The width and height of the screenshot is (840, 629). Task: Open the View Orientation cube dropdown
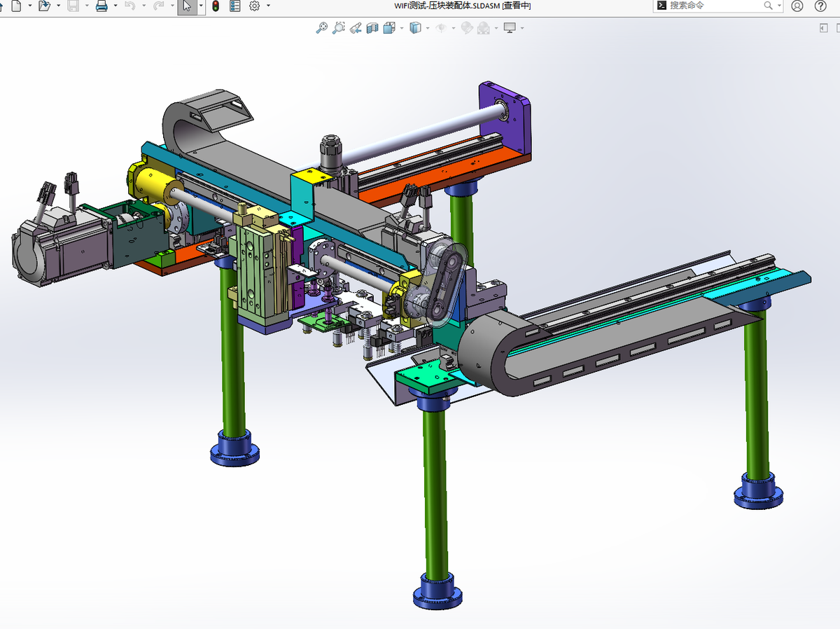tap(389, 28)
